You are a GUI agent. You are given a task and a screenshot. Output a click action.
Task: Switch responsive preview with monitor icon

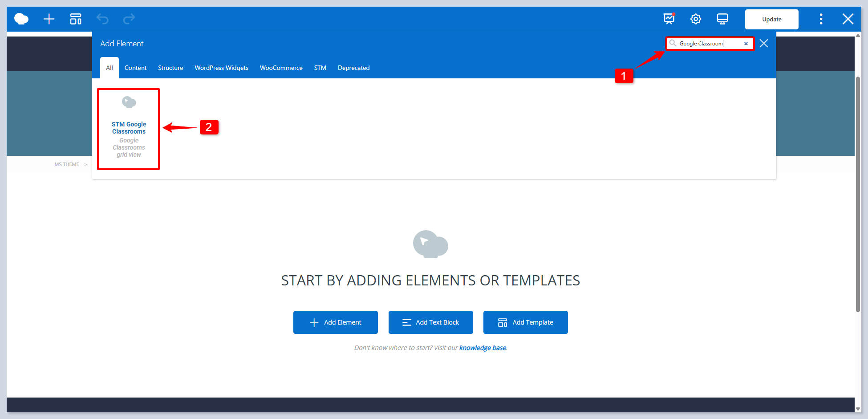[722, 19]
